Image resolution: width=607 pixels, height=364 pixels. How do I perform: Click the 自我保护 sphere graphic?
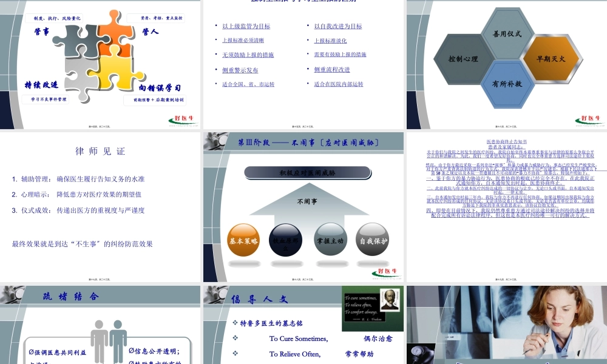(x=375, y=238)
